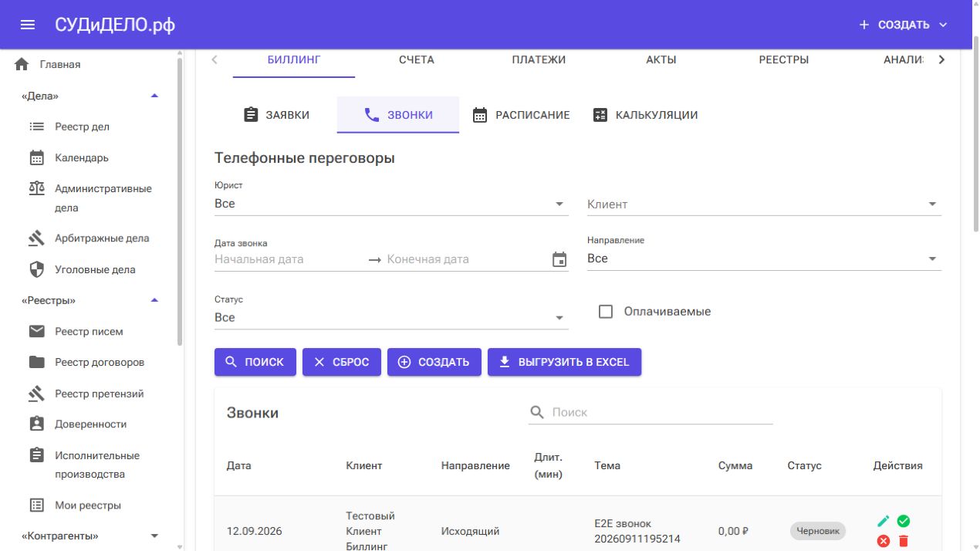Click the 12.09.2026 date cell
Screen dimensions: 980x551
coord(253,531)
